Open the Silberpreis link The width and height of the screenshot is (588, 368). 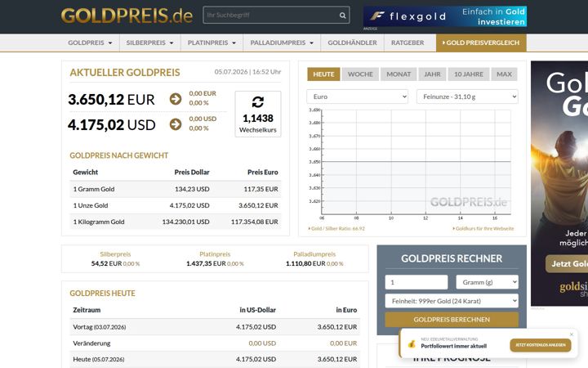[115, 254]
